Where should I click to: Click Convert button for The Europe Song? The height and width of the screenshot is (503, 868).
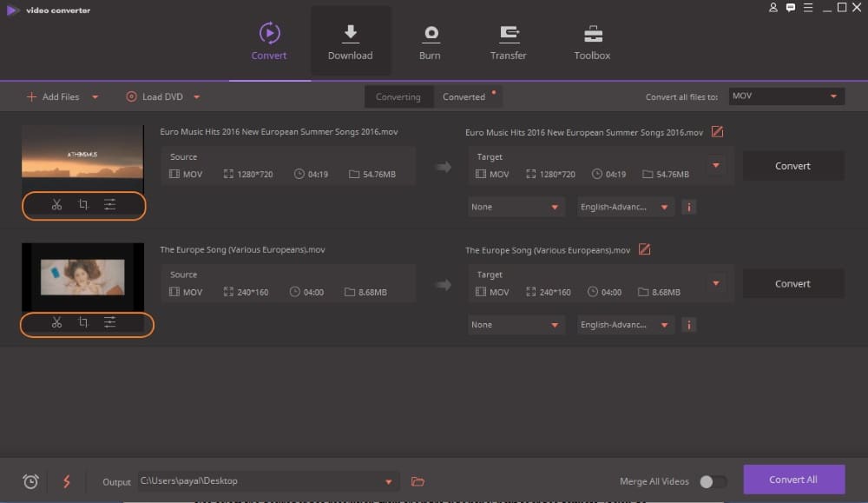point(792,283)
